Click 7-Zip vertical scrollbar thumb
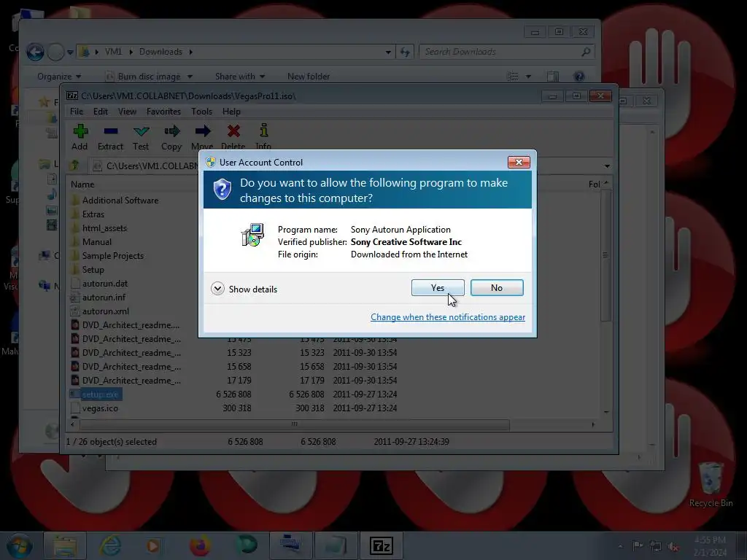The image size is (747, 560). pyautogui.click(x=605, y=255)
